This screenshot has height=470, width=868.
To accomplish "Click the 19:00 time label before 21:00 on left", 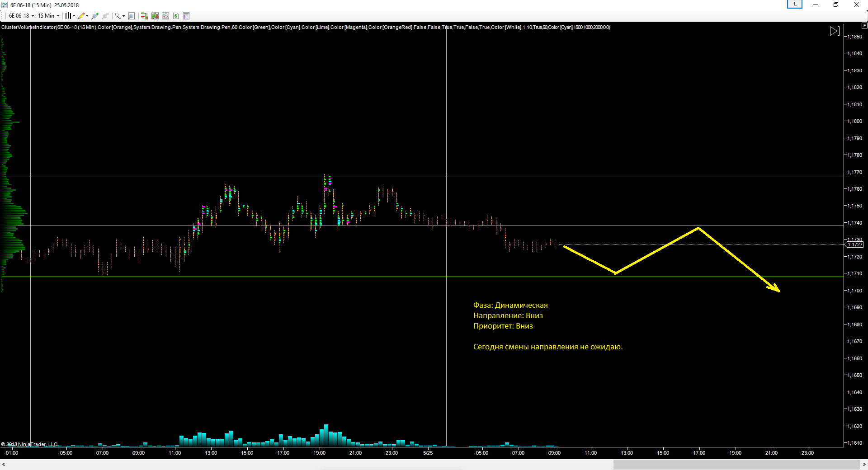I will click(320, 453).
